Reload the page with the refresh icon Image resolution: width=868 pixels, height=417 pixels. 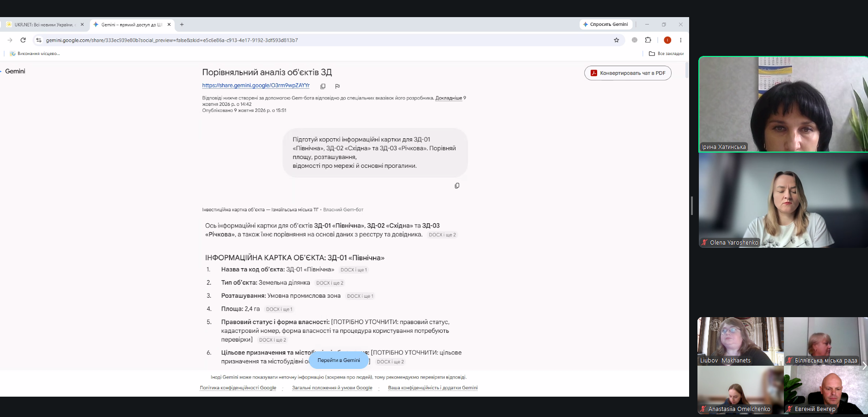(x=23, y=40)
